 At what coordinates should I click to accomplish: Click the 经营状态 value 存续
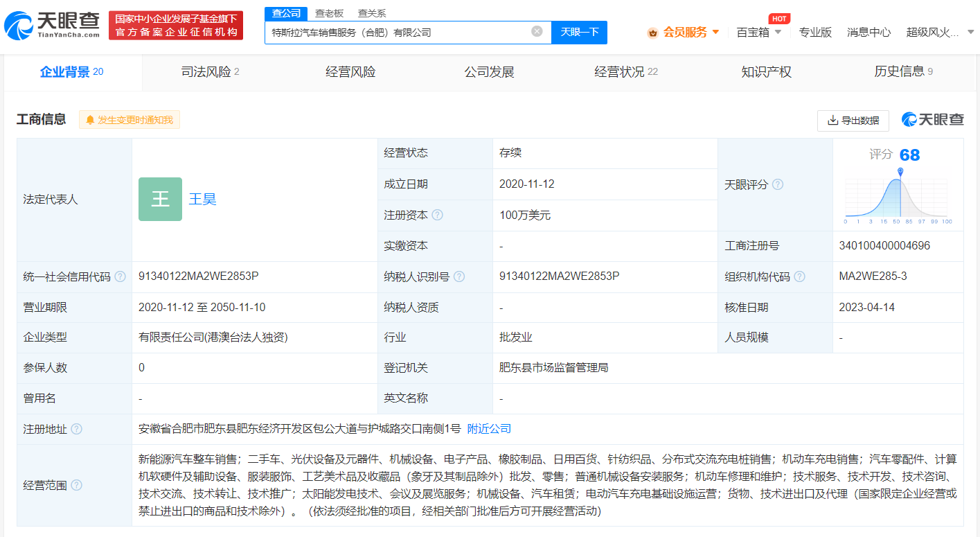(510, 153)
